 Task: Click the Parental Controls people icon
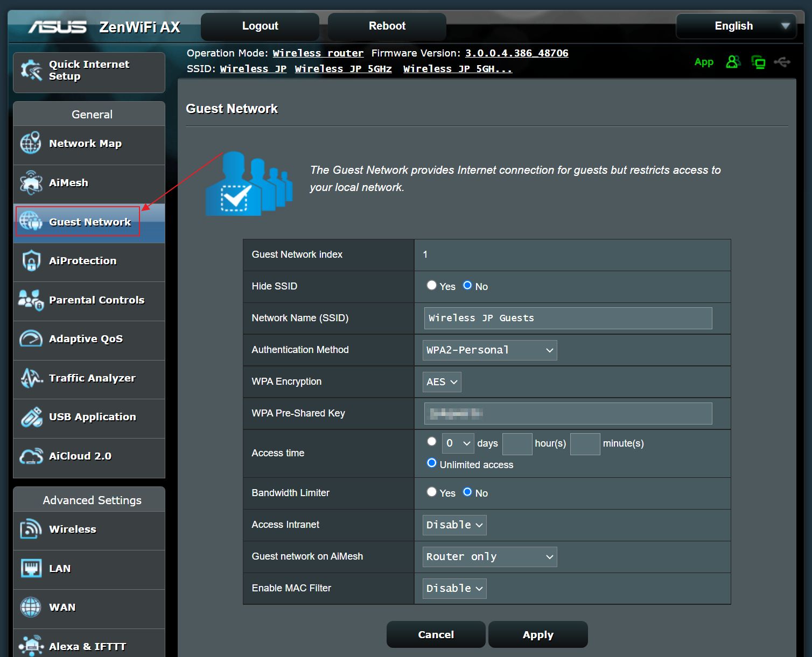(x=31, y=300)
